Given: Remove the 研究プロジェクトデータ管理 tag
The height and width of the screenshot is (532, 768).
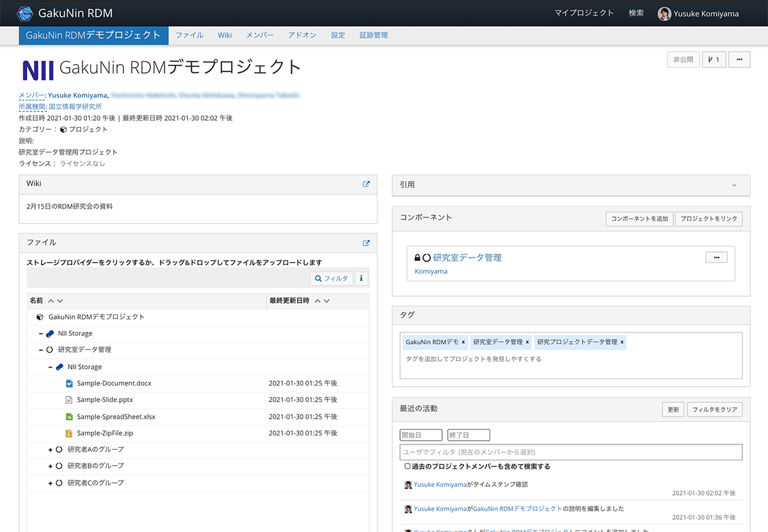Looking at the screenshot, I should coord(622,342).
